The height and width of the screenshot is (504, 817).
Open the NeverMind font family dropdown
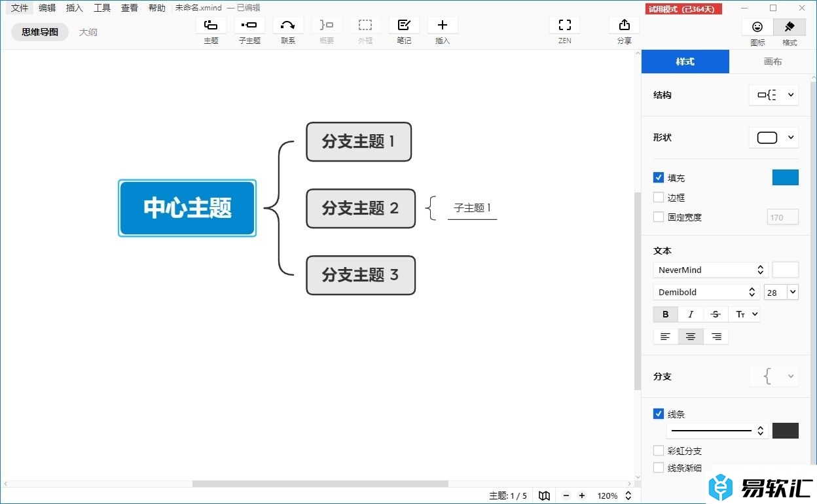click(711, 270)
